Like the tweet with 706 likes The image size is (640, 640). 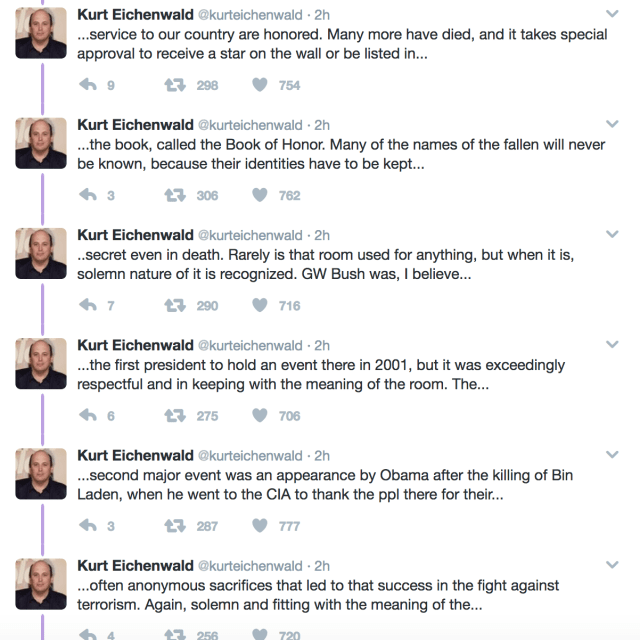tap(260, 415)
